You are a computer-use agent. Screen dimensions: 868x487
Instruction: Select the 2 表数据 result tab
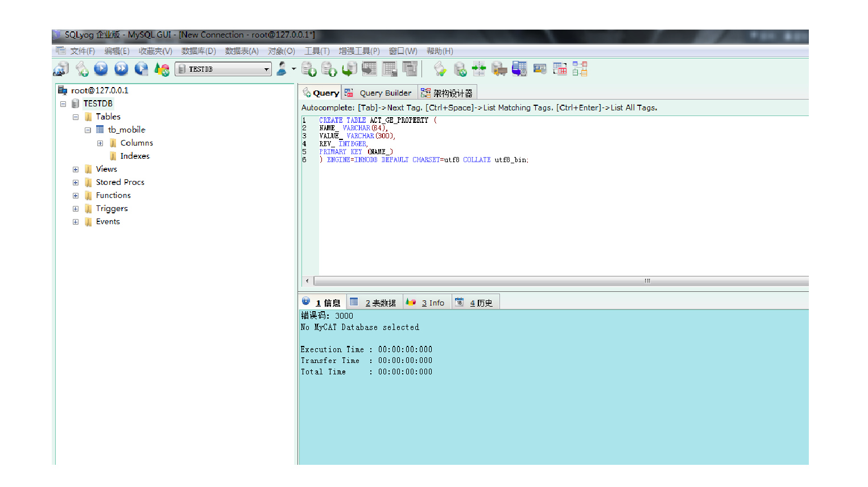click(374, 303)
